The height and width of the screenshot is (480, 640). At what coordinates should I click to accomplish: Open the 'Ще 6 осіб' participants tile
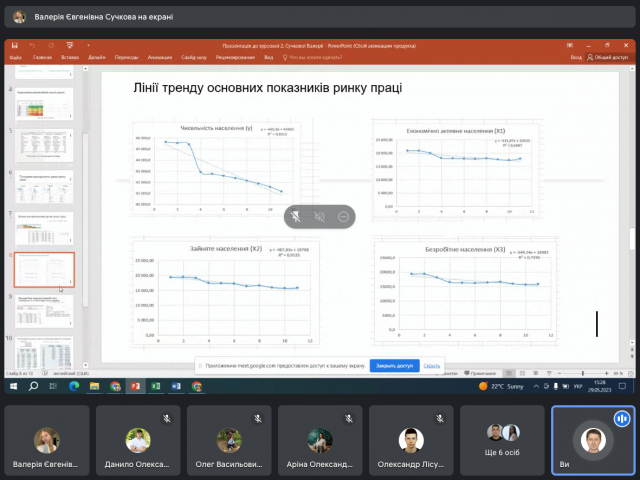(x=502, y=441)
